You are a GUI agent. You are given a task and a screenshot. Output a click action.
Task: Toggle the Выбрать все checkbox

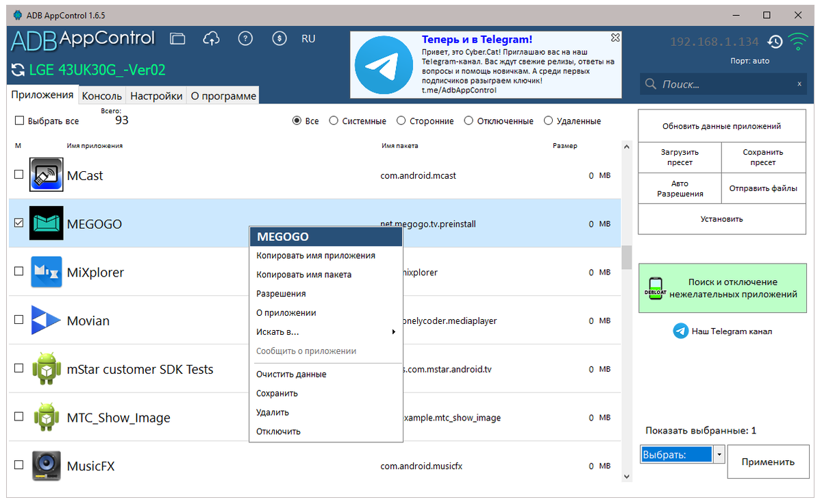pos(19,121)
